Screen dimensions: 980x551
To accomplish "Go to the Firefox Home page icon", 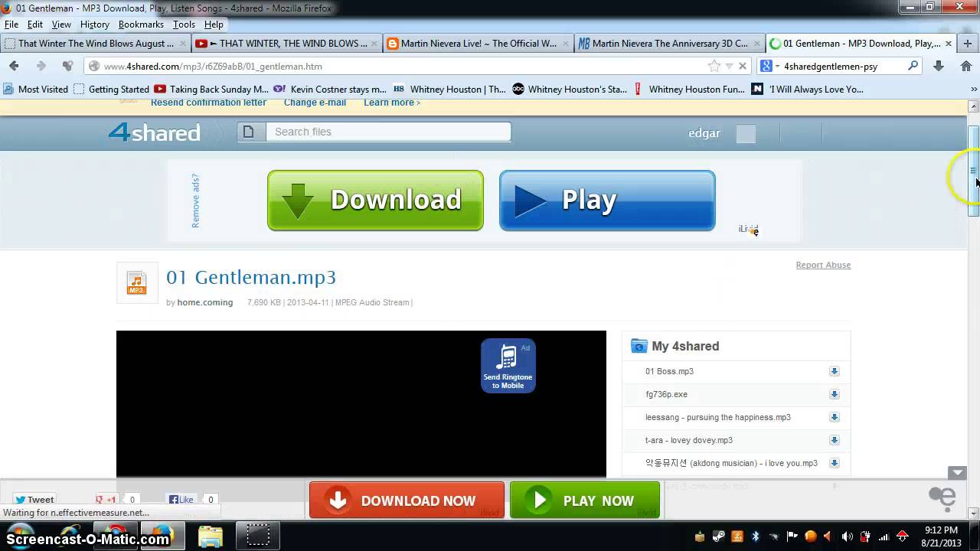I will pyautogui.click(x=966, y=67).
